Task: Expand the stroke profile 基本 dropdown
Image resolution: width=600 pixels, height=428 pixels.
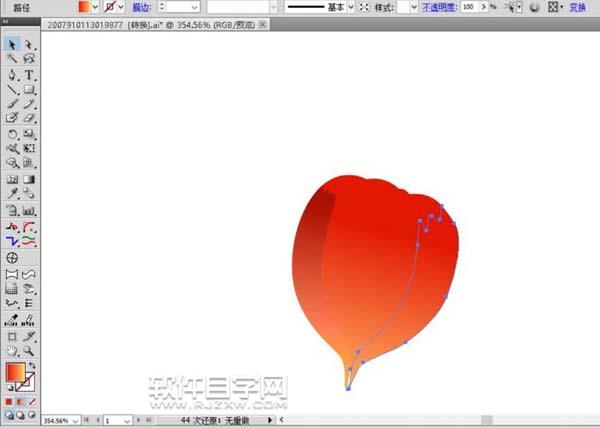Action: click(x=351, y=7)
